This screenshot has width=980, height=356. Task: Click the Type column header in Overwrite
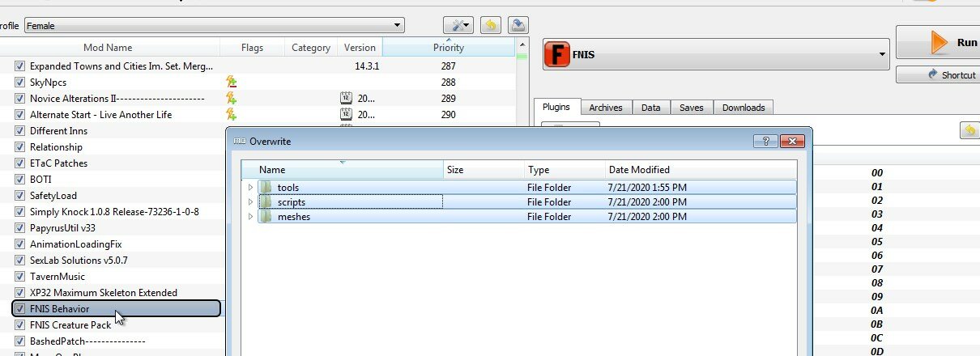[564, 170]
